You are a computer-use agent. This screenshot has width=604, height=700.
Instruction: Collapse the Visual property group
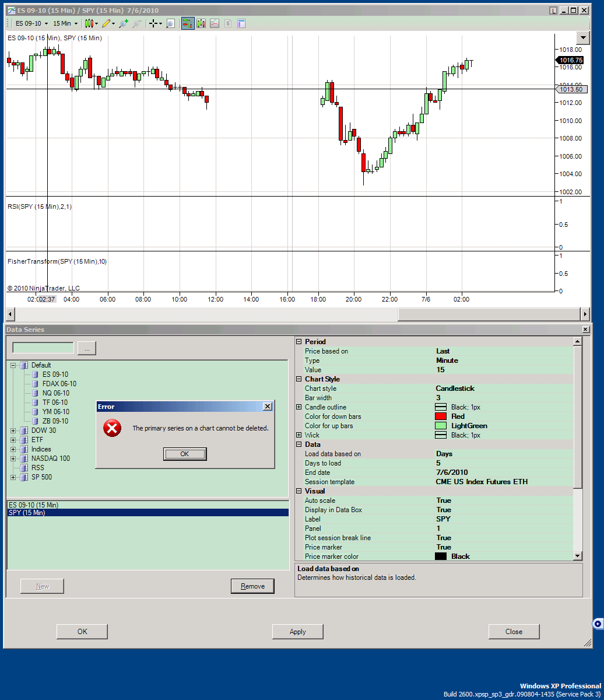coord(299,491)
